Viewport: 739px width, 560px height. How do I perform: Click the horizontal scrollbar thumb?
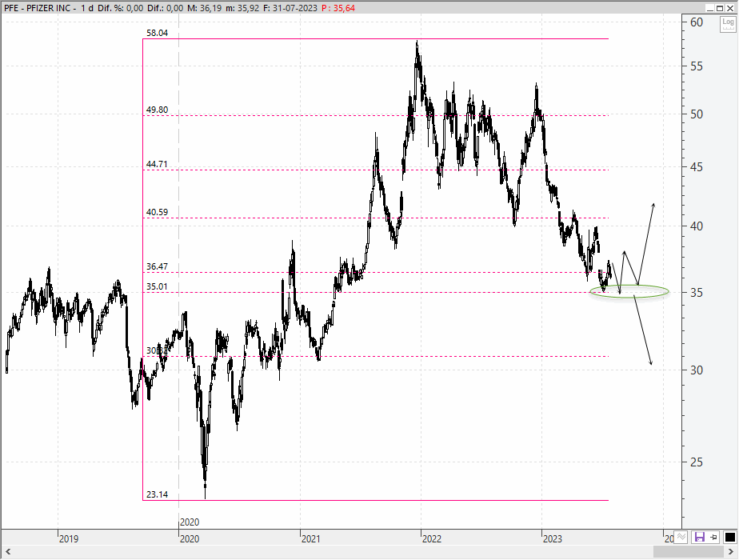[688, 551]
